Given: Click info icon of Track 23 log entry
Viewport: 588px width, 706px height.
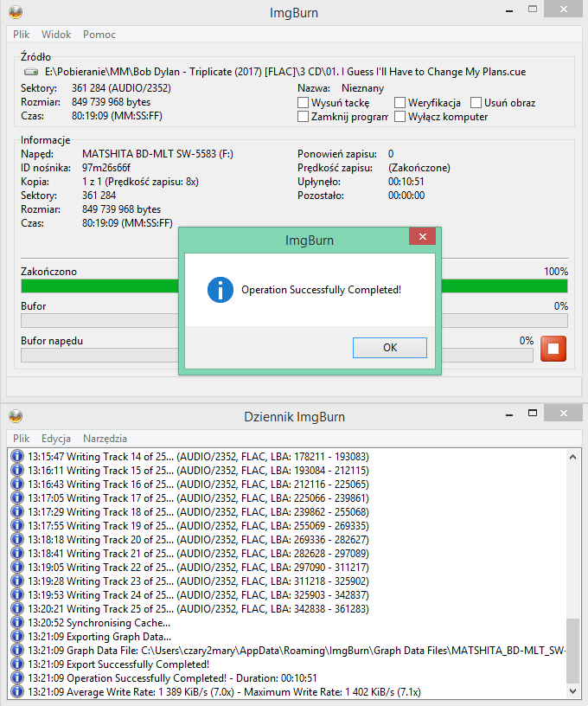Looking at the screenshot, I should pyautogui.click(x=16, y=581).
